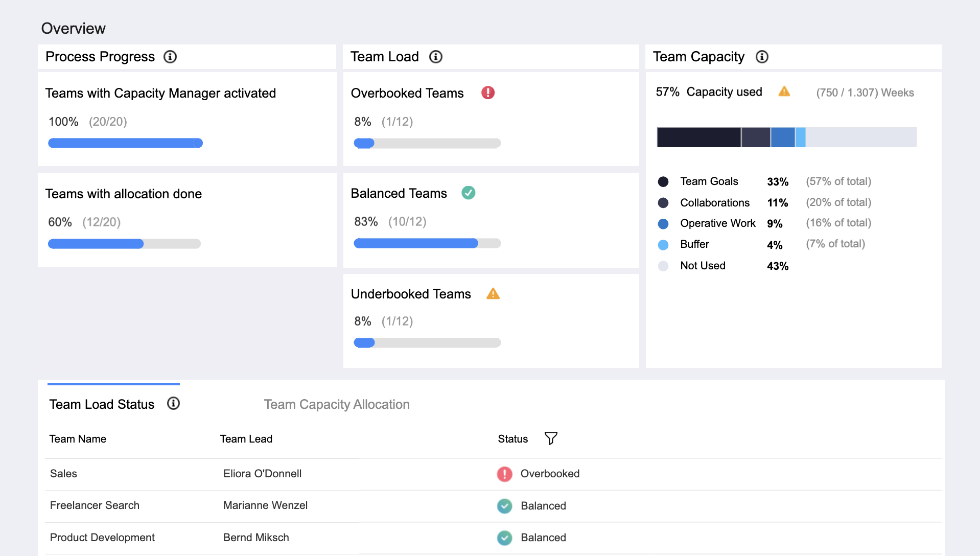The width and height of the screenshot is (980, 556).
Task: Click the Balanced icon for Product Development
Action: [505, 538]
